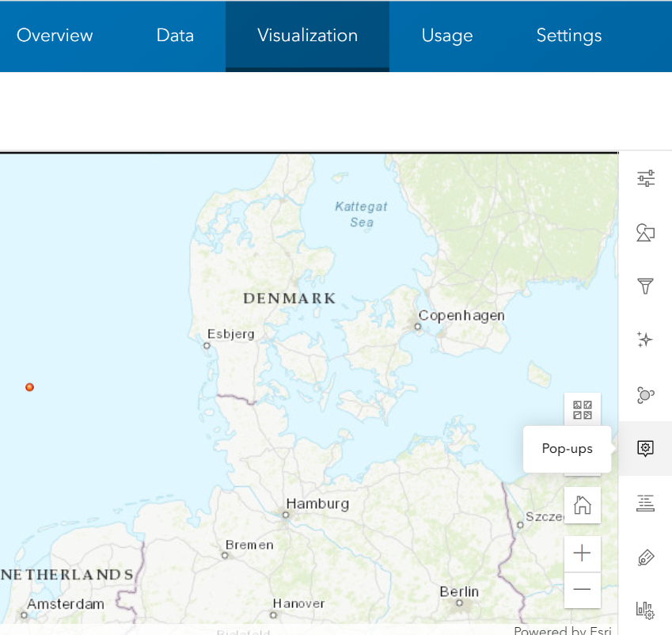Switch to the Data tab
The height and width of the screenshot is (635, 672).
tap(175, 36)
